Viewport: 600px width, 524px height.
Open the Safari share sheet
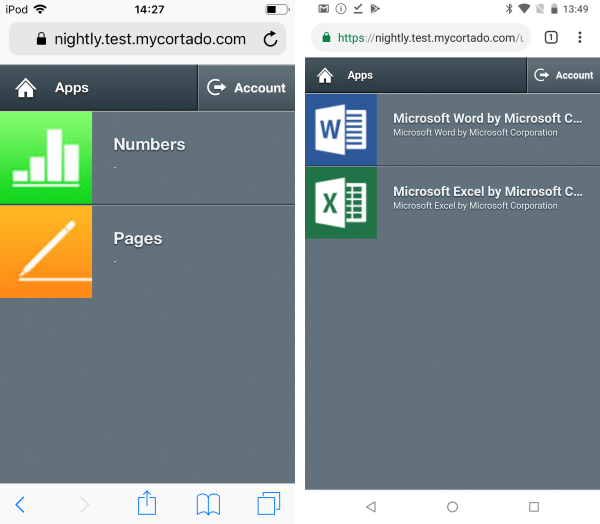[x=147, y=503]
